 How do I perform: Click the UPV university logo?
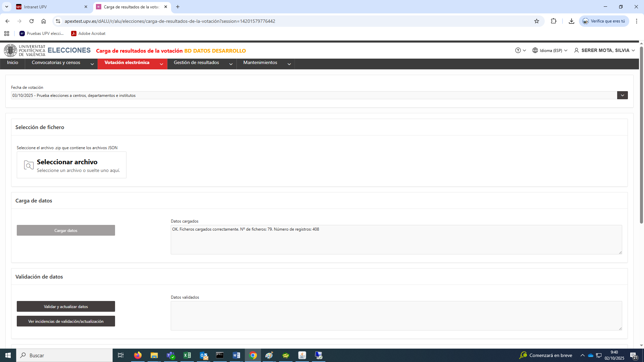pos(24,51)
